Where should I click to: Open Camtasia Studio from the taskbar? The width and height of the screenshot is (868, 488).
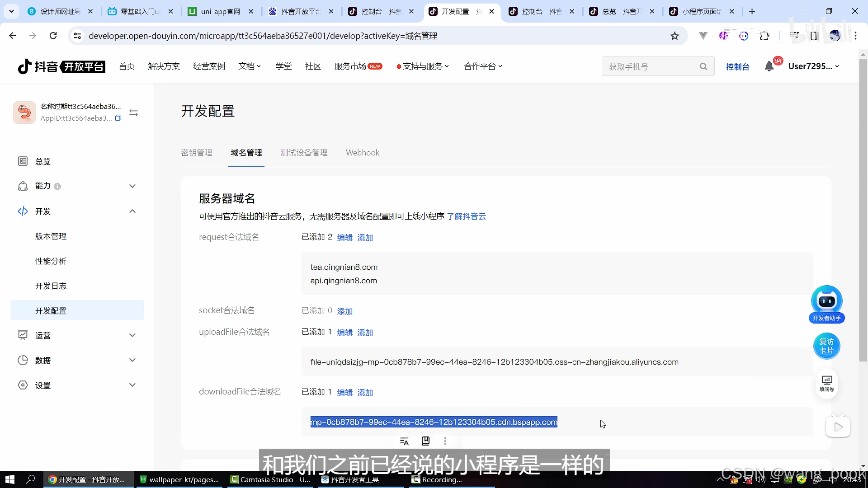[x=271, y=479]
